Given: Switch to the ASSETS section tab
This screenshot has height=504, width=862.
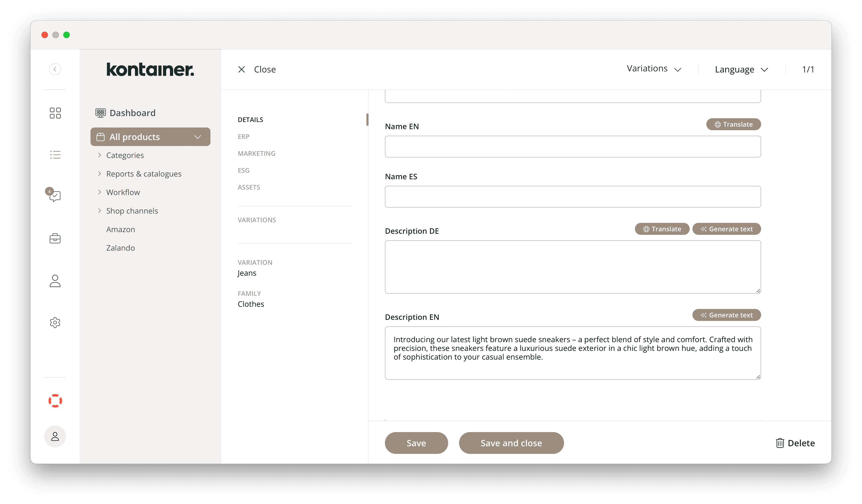Looking at the screenshot, I should [x=249, y=187].
